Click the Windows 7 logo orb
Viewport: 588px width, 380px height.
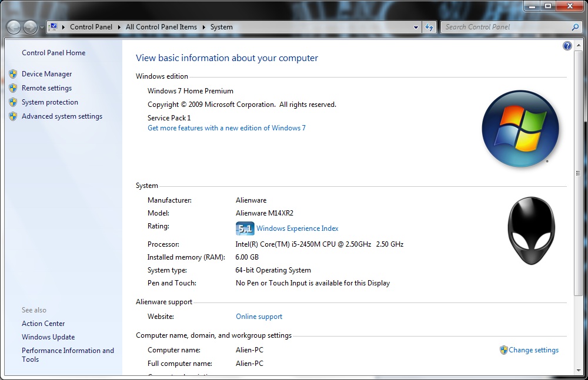520,129
